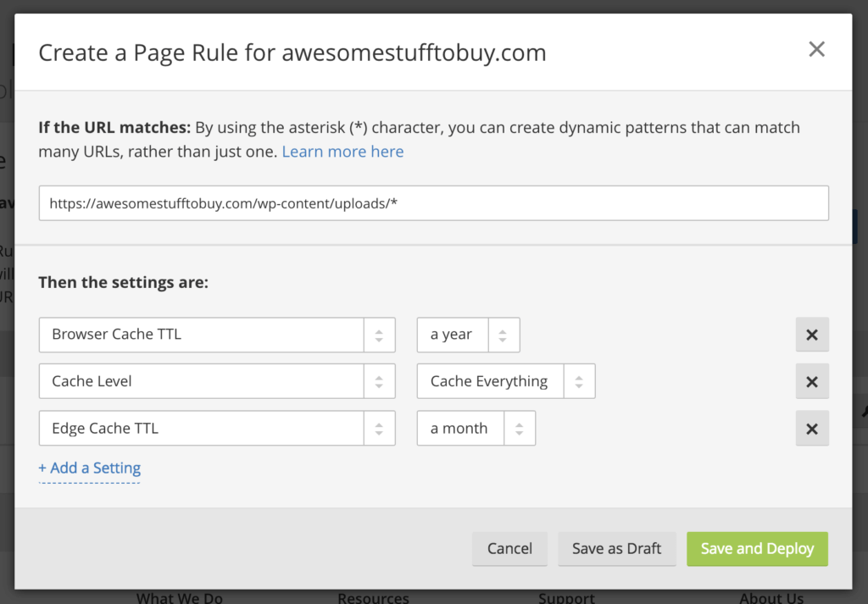Screen dimensions: 868x604
Task: Click the URL pattern input field
Action: click(433, 203)
